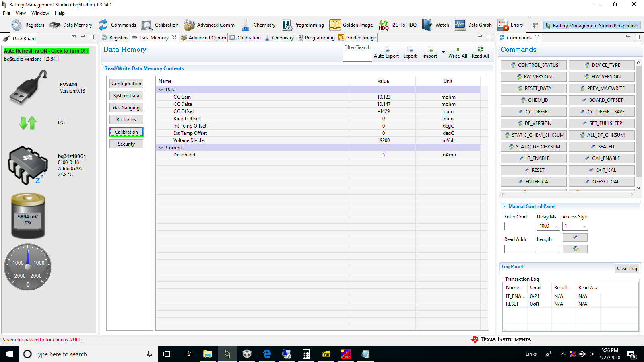This screenshot has height=362, width=644.
Task: Click the EV2400 USB adapter icon
Action: (x=29, y=87)
